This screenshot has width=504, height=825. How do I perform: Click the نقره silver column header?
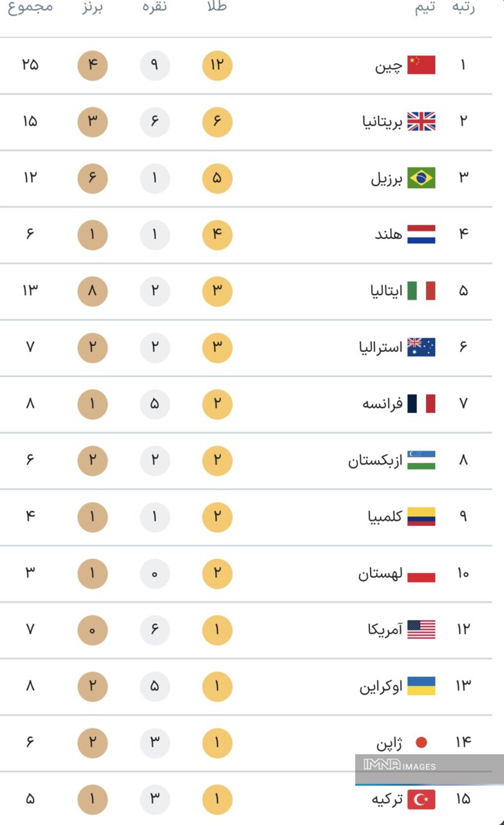click(155, 8)
